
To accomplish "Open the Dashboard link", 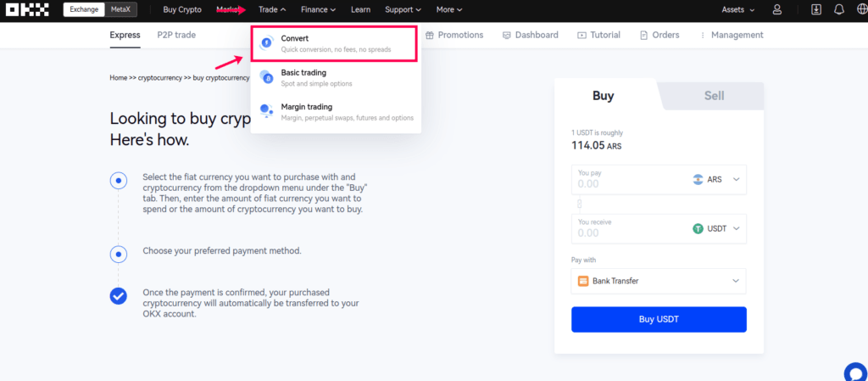I will click(x=531, y=35).
